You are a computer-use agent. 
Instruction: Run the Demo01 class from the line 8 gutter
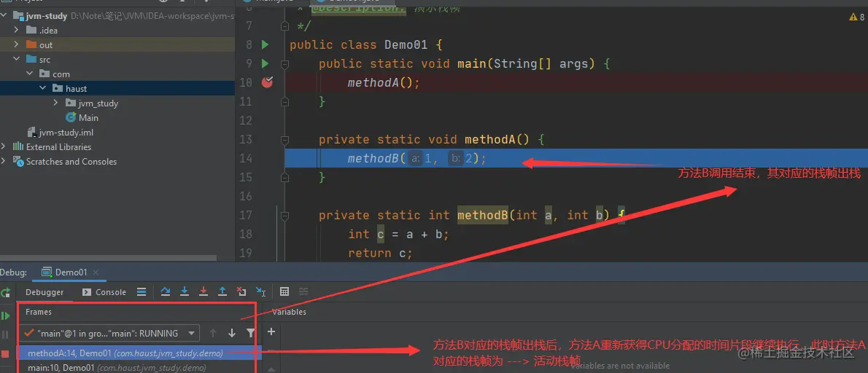click(x=266, y=44)
